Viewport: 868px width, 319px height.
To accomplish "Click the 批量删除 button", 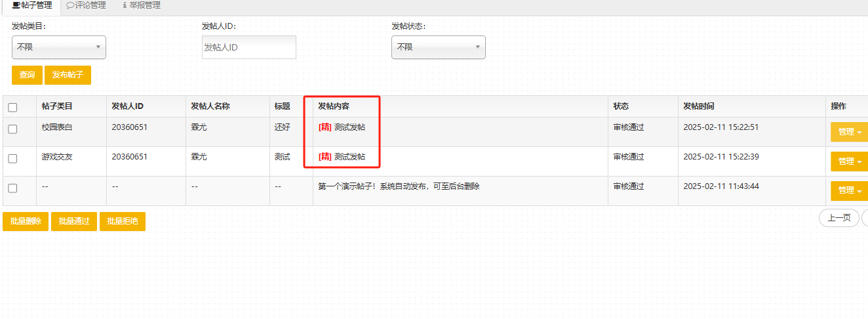I will (26, 221).
